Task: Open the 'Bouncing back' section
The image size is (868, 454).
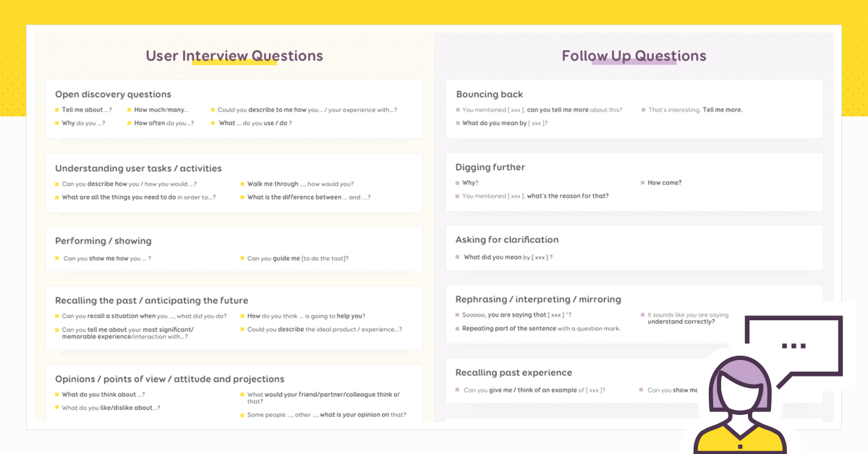Action: [489, 94]
